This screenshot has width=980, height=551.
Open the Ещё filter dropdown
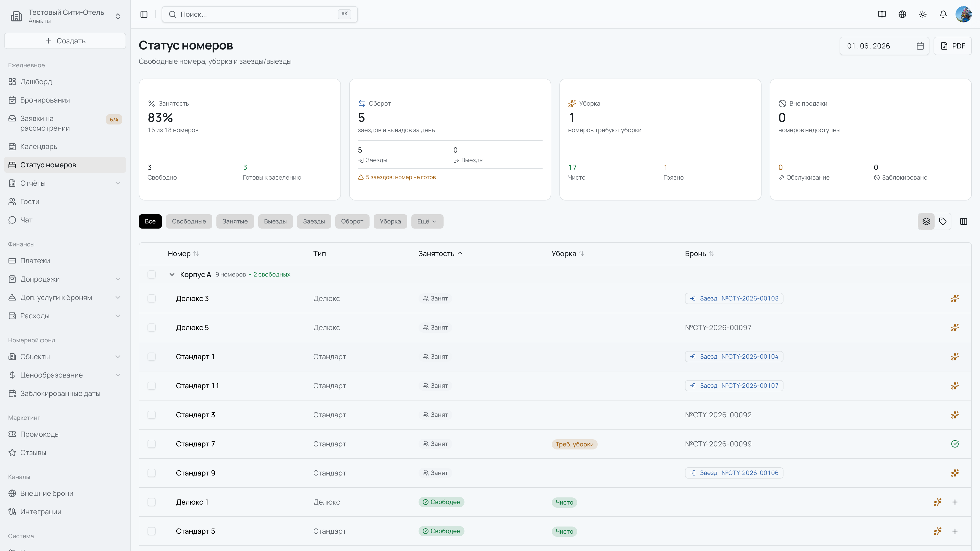[x=427, y=221]
